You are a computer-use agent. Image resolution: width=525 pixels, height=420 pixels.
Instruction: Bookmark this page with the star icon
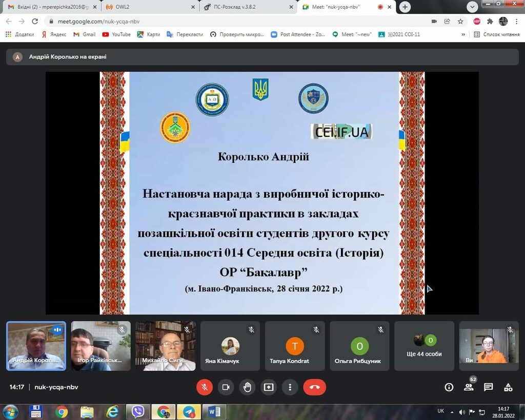(461, 22)
